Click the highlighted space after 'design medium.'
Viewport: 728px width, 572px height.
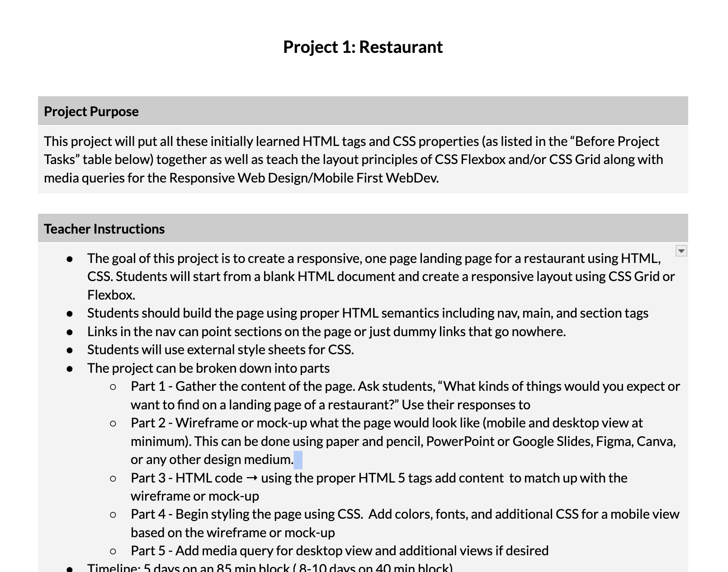tap(298, 460)
